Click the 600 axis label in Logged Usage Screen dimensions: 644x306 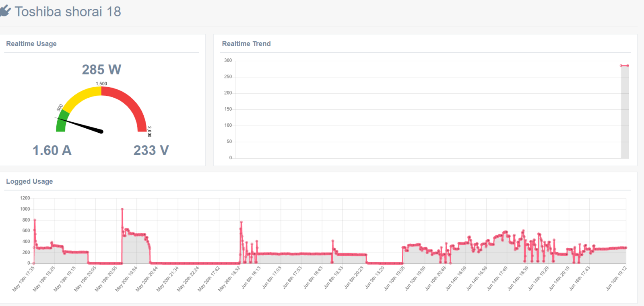click(x=26, y=231)
